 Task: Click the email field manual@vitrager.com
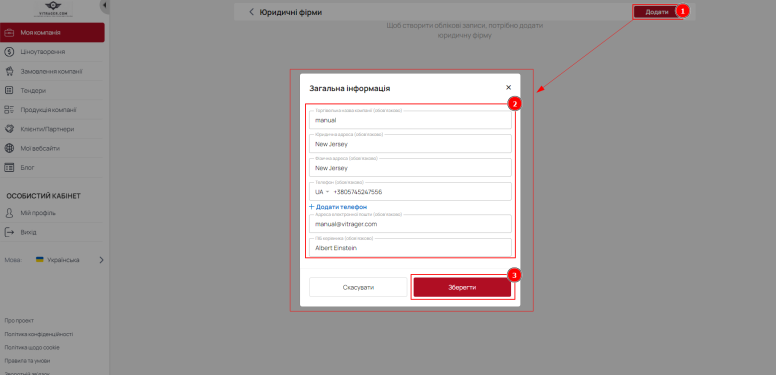click(410, 224)
